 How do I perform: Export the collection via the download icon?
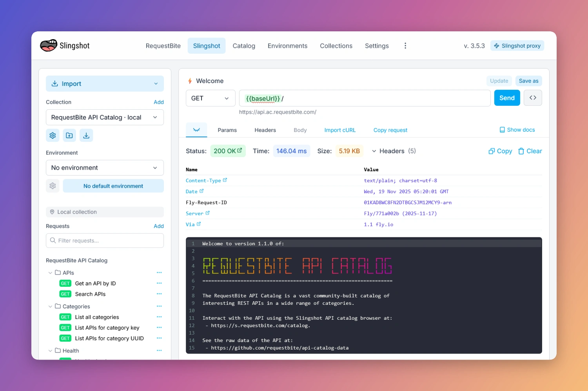point(86,135)
